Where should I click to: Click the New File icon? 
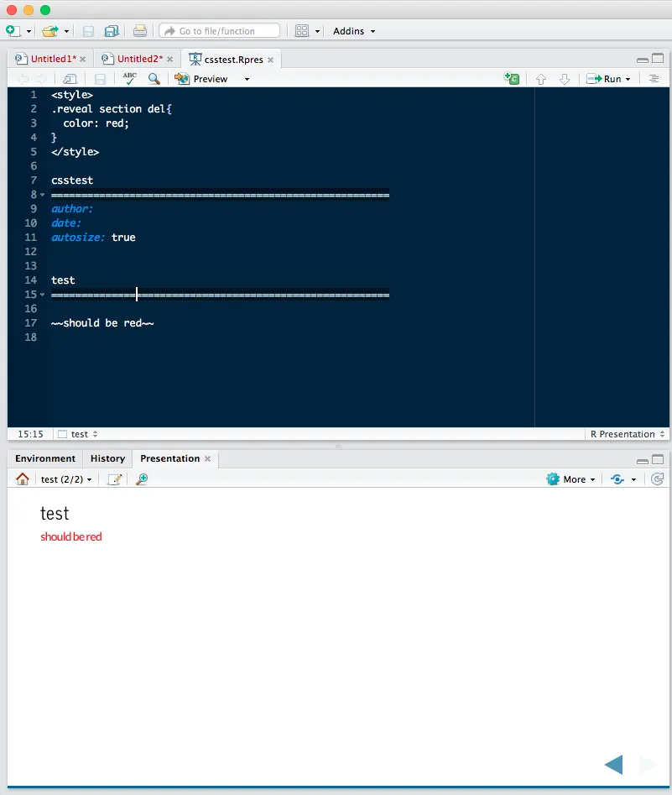tap(13, 31)
